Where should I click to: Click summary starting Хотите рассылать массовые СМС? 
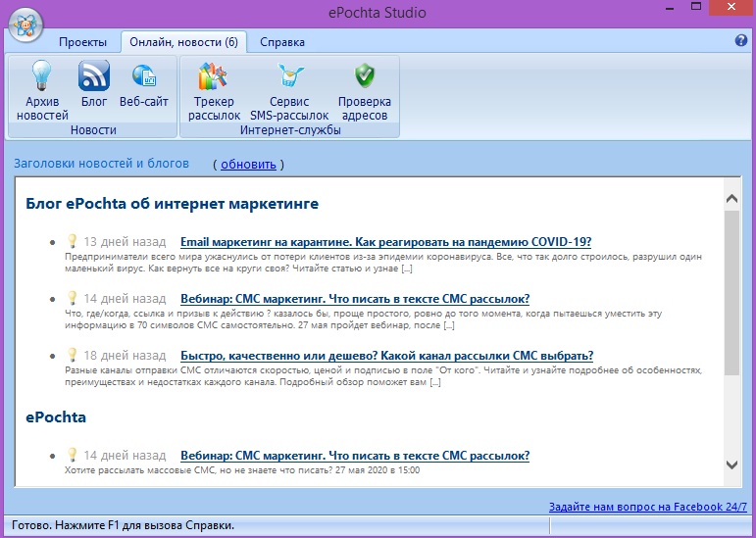242,469
